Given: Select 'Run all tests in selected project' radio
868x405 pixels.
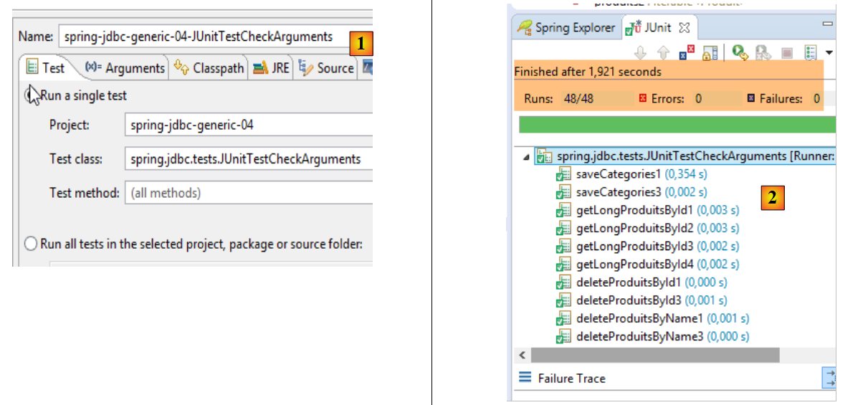Looking at the screenshot, I should pos(31,244).
